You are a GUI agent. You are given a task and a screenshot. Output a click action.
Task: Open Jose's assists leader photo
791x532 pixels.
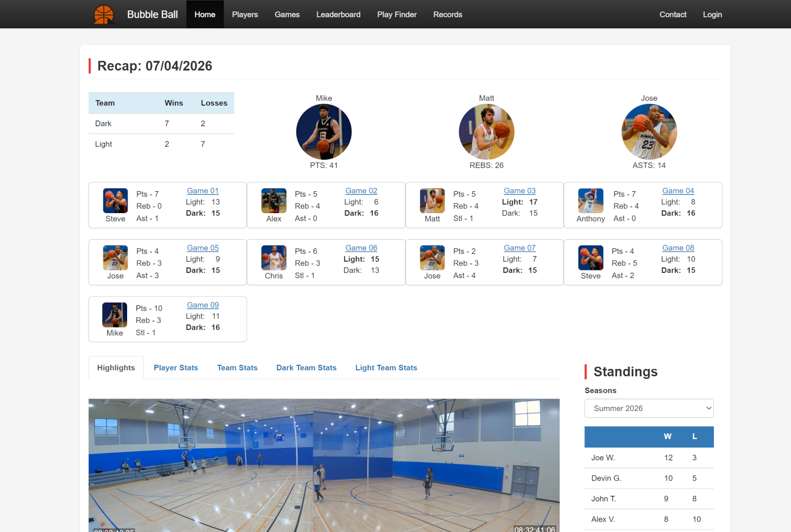[649, 132]
